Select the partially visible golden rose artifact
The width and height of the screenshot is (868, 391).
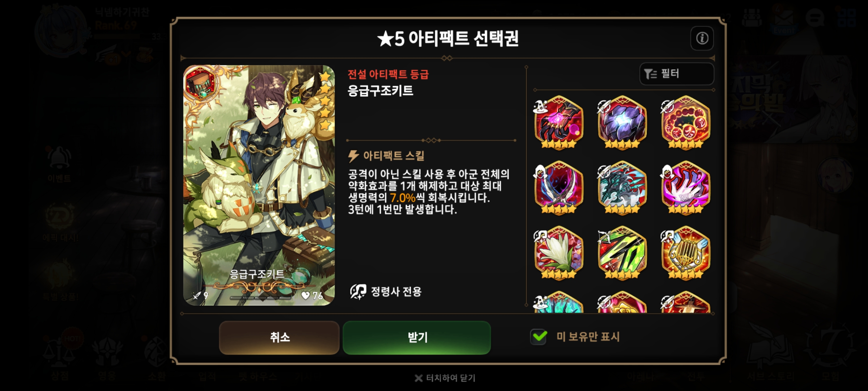[622, 302]
